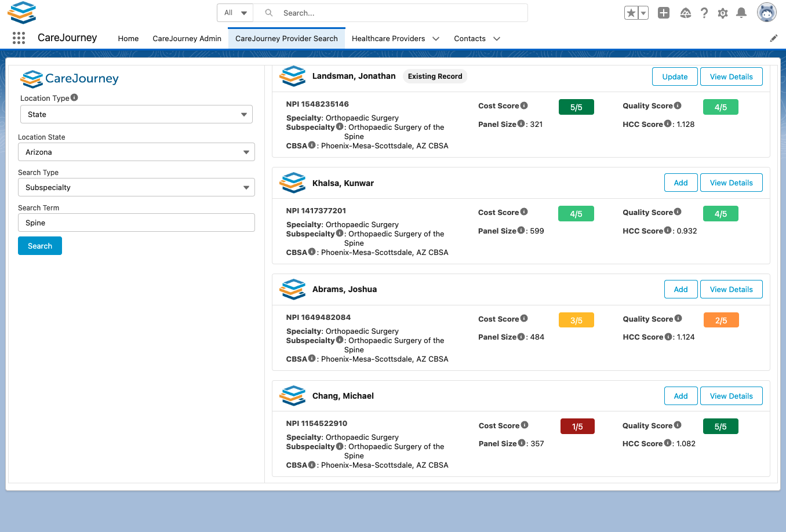Open the Location State Arizona dropdown
Viewport: 786px width, 532px height.
[136, 152]
